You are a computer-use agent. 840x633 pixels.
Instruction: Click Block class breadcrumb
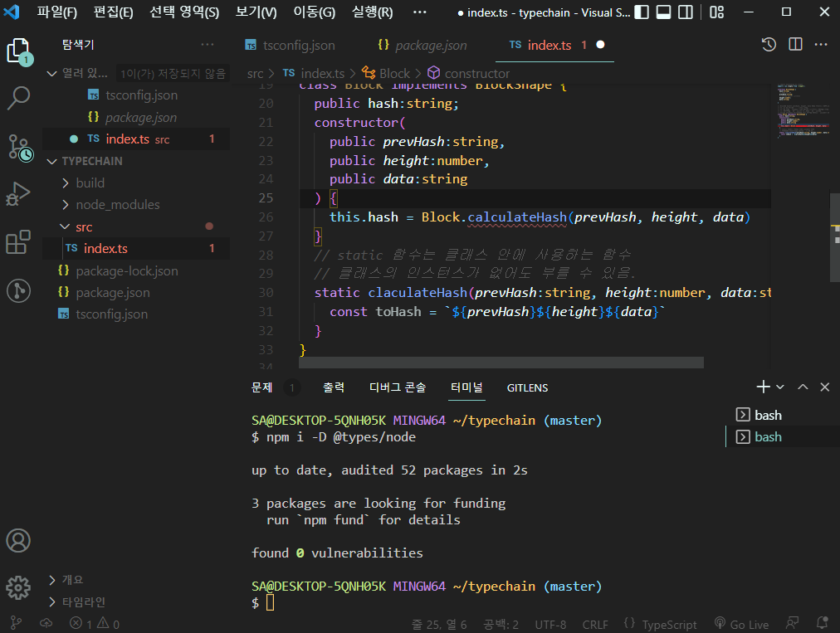[x=386, y=73]
